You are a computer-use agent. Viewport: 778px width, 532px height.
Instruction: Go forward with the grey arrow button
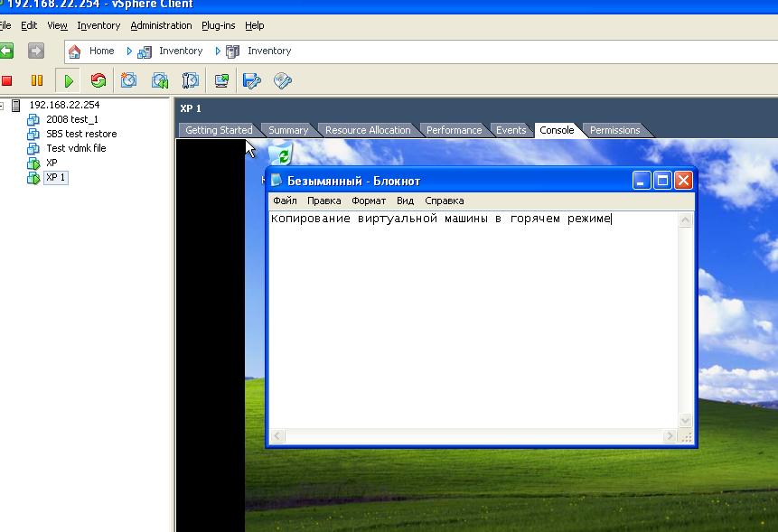[x=36, y=51]
